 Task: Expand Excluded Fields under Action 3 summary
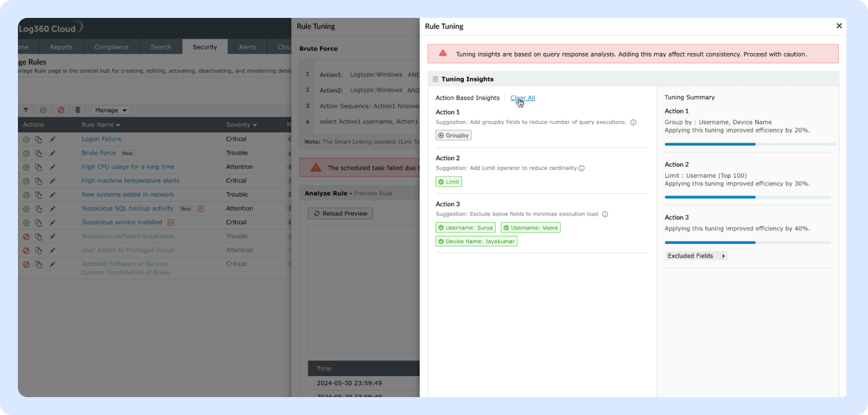point(696,256)
